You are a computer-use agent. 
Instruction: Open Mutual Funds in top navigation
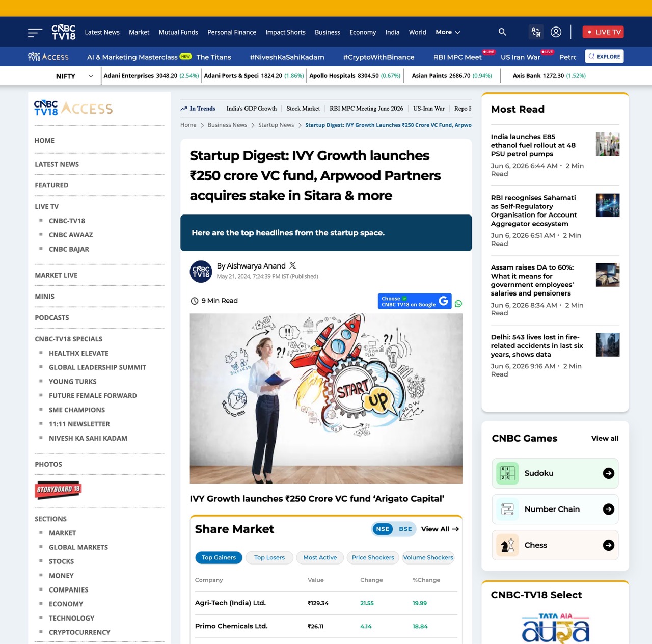[x=178, y=32]
